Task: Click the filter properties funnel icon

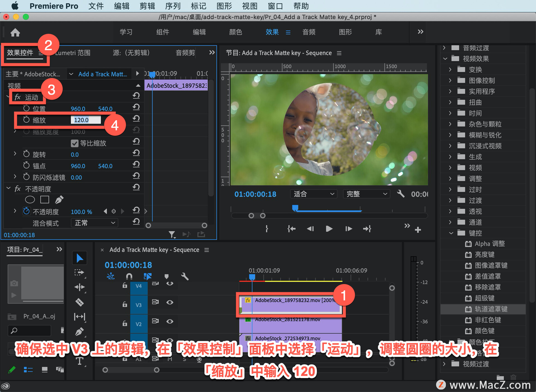Action: [x=172, y=235]
